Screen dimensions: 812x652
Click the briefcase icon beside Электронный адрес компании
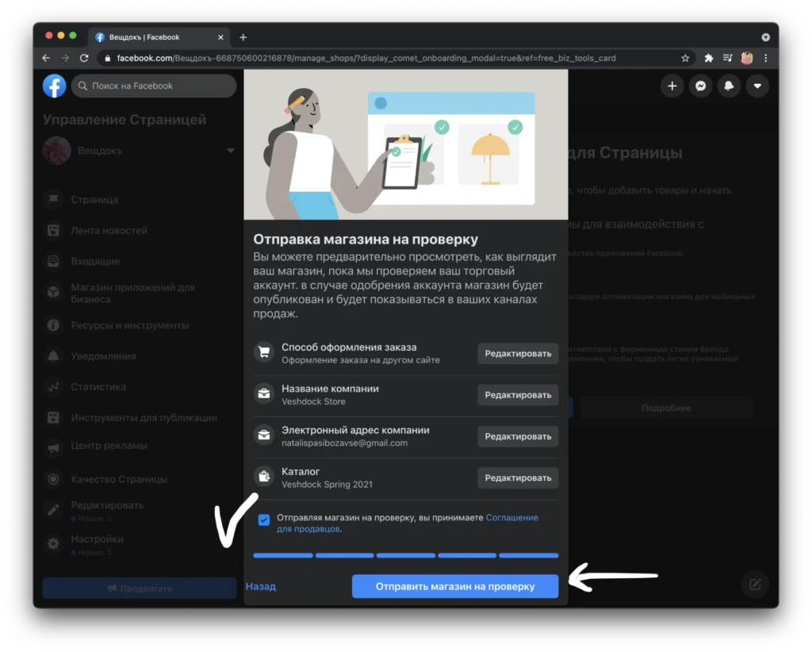(x=264, y=435)
